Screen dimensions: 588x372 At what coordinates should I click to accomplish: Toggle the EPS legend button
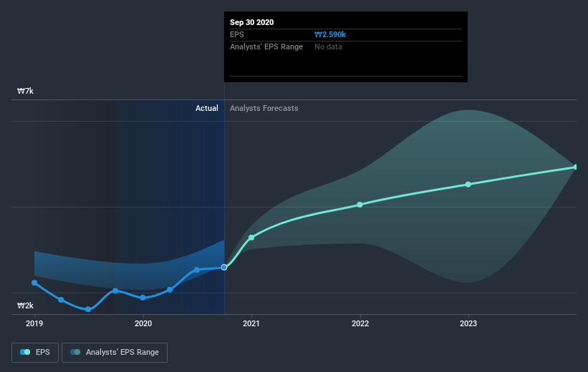pos(35,352)
